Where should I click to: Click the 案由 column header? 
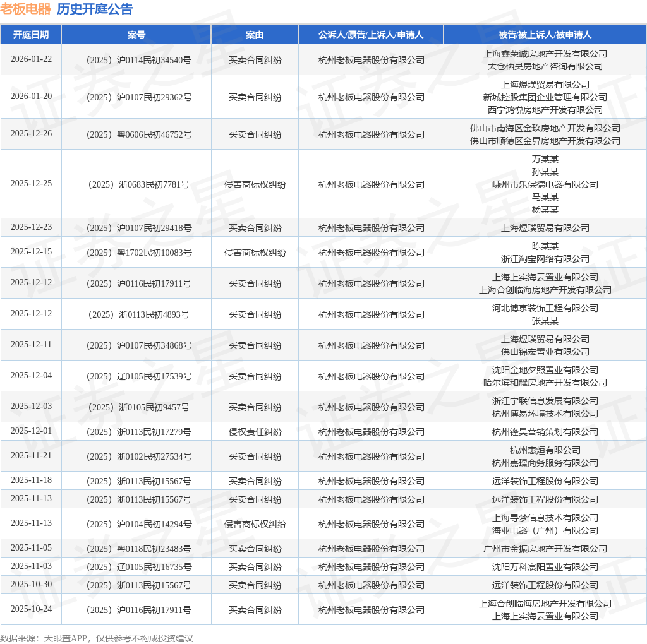(255, 35)
